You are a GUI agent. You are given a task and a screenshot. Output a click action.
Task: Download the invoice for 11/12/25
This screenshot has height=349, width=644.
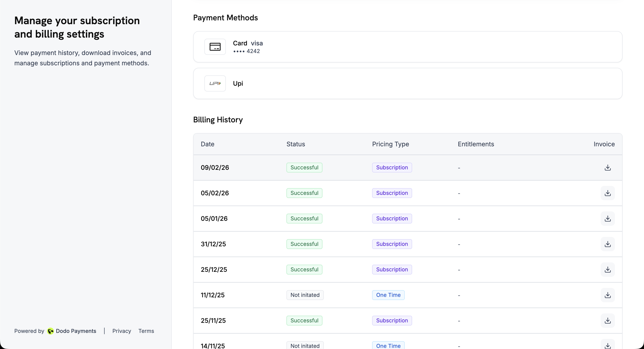[x=608, y=295]
